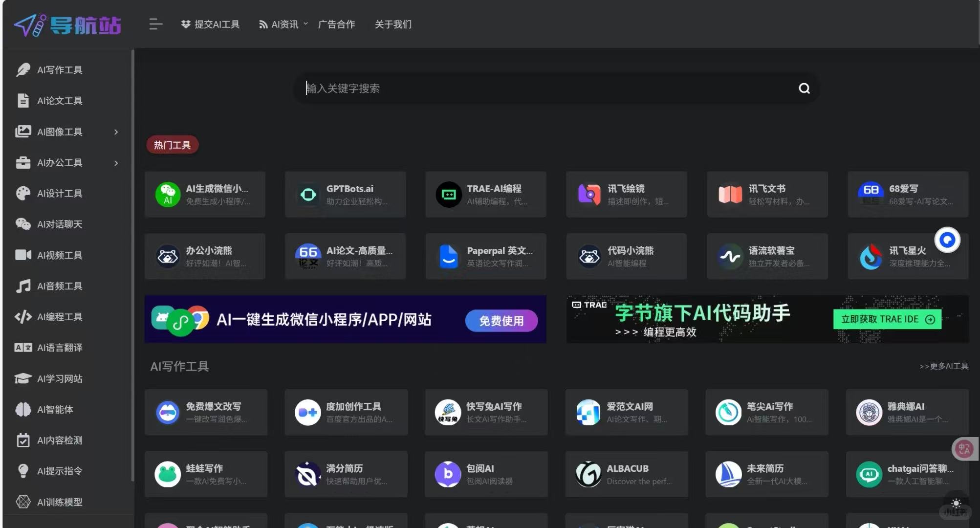Image resolution: width=980 pixels, height=528 pixels.
Task: Click >>更多AI工具 link
Action: [943, 366]
